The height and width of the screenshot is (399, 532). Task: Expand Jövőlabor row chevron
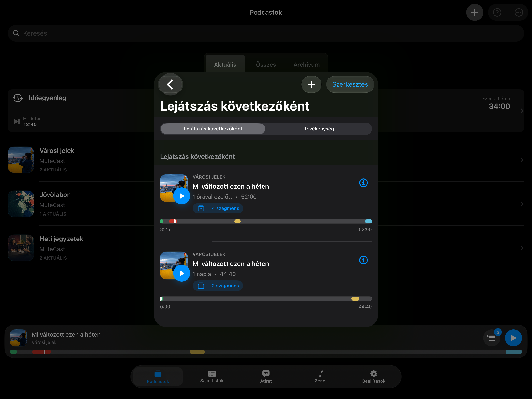click(522, 204)
